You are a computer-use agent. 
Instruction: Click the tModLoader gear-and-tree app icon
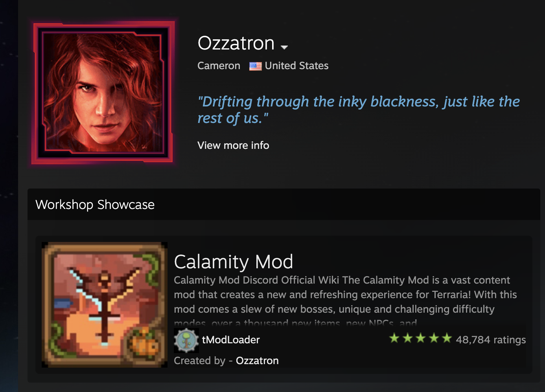tap(186, 340)
